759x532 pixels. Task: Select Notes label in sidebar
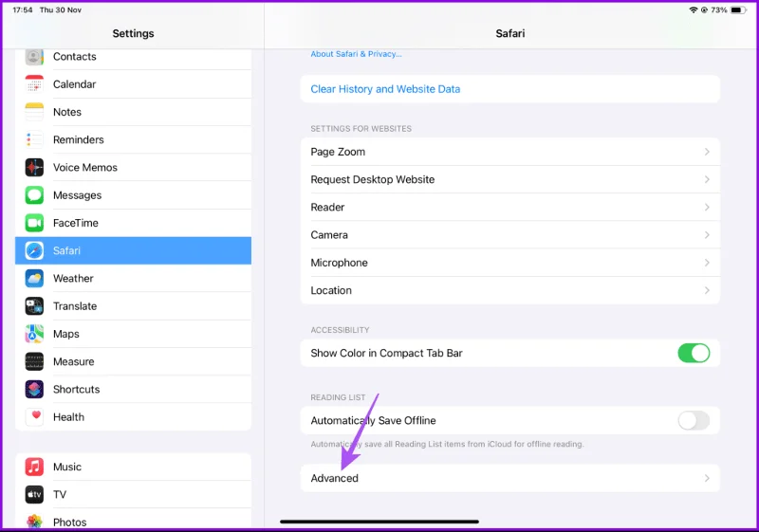coord(67,112)
